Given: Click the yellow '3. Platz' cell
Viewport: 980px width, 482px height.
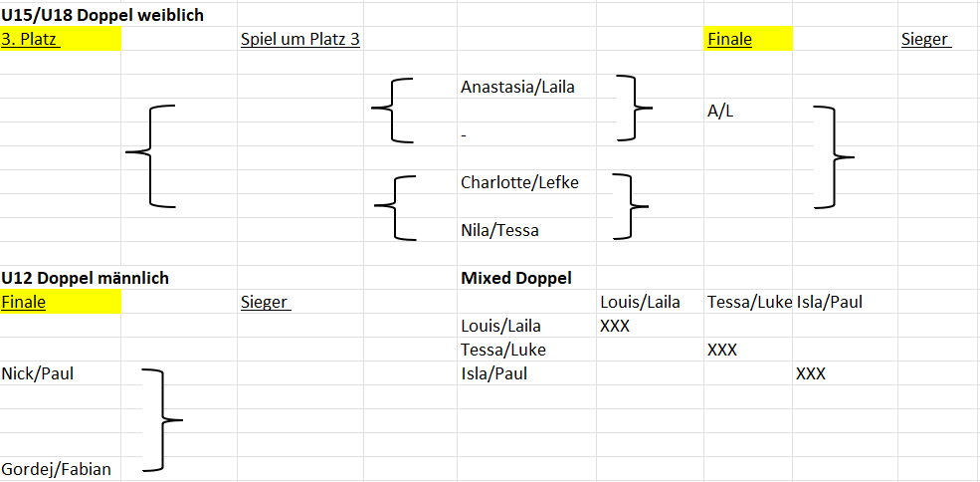Looking at the screenshot, I should (61, 39).
